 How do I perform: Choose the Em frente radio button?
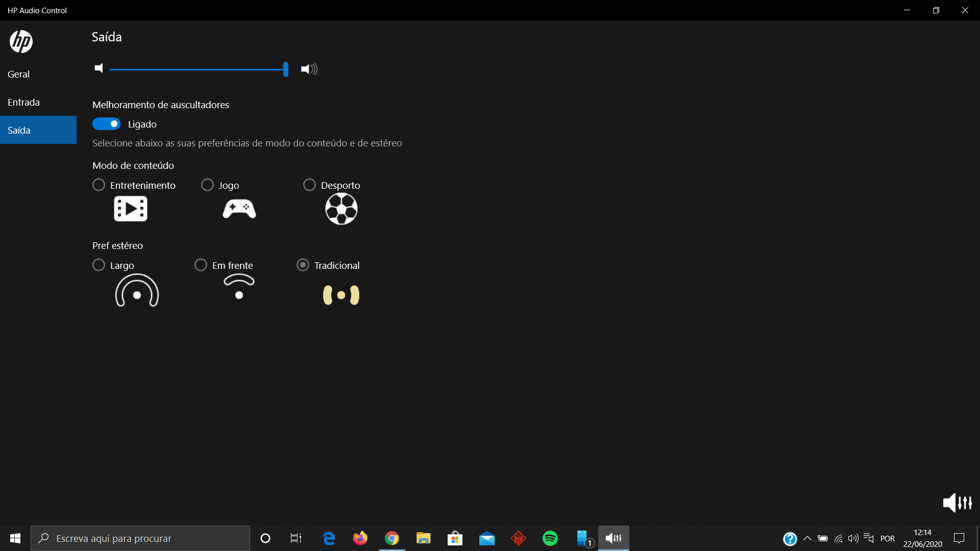click(x=201, y=265)
